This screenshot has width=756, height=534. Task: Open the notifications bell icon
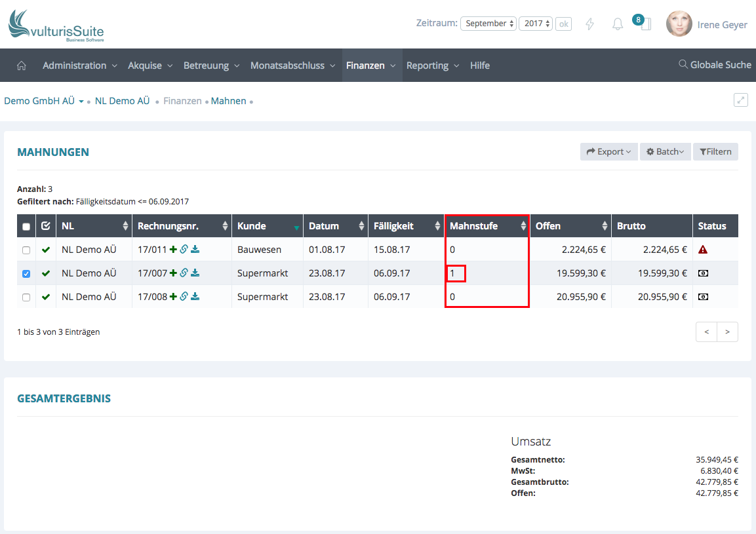tap(618, 25)
